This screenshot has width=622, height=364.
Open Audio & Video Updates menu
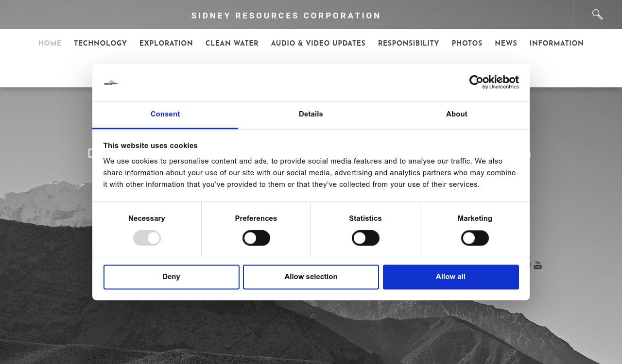(x=318, y=43)
